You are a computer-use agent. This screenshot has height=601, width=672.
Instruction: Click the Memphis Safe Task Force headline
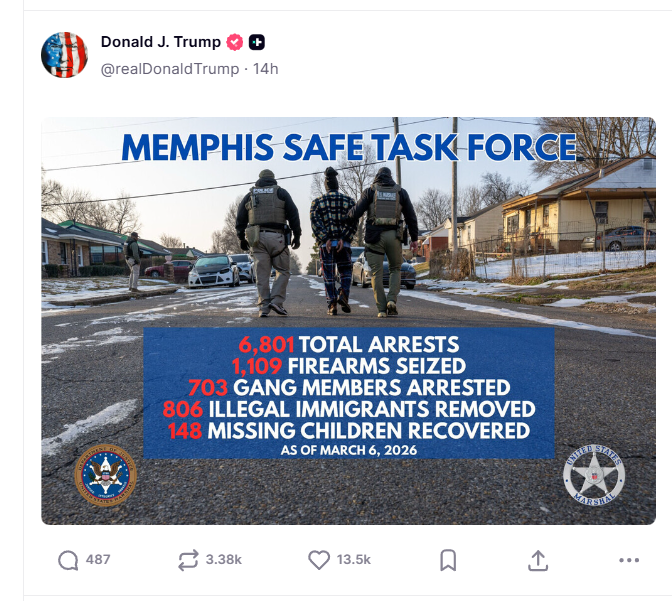(x=349, y=147)
